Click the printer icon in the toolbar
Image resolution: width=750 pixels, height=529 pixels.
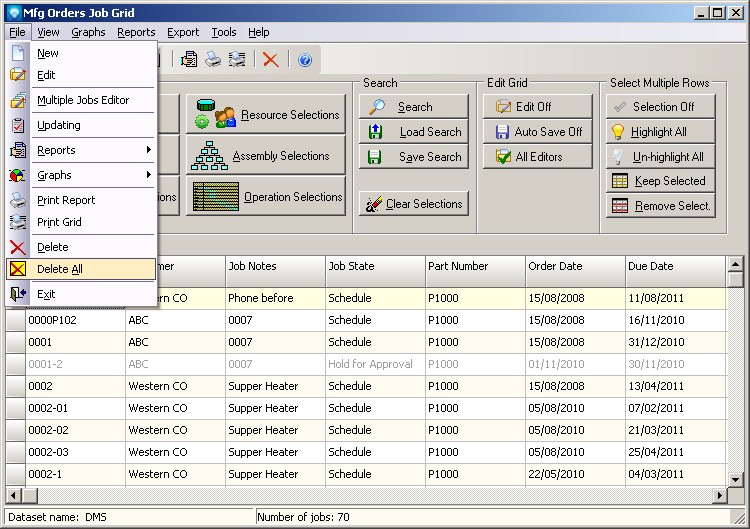(x=213, y=60)
